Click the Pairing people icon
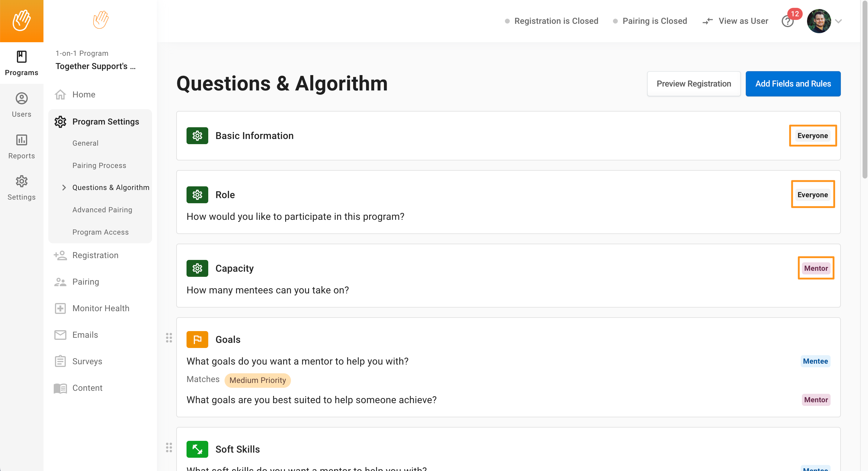 [x=60, y=282]
